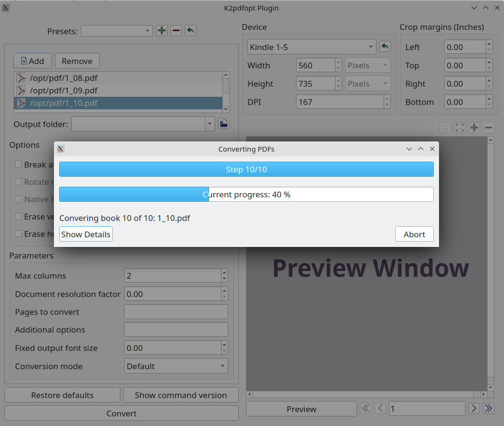Click the green plus add-preset icon
This screenshot has width=504, height=426.
click(162, 30)
